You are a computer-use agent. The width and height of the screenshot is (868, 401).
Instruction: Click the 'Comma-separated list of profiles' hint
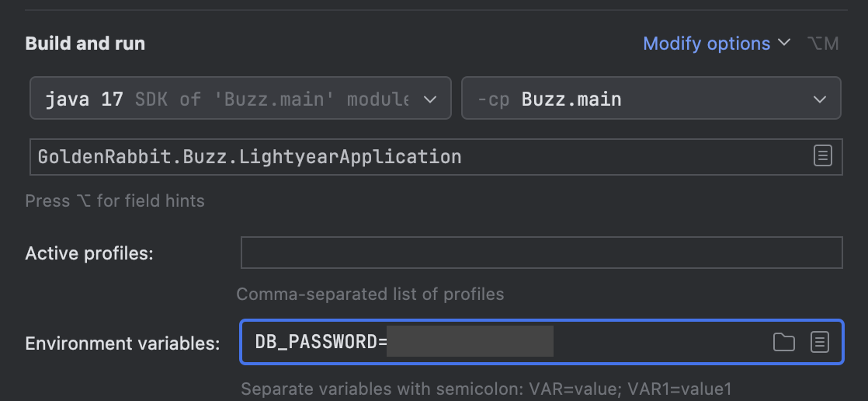tap(370, 295)
